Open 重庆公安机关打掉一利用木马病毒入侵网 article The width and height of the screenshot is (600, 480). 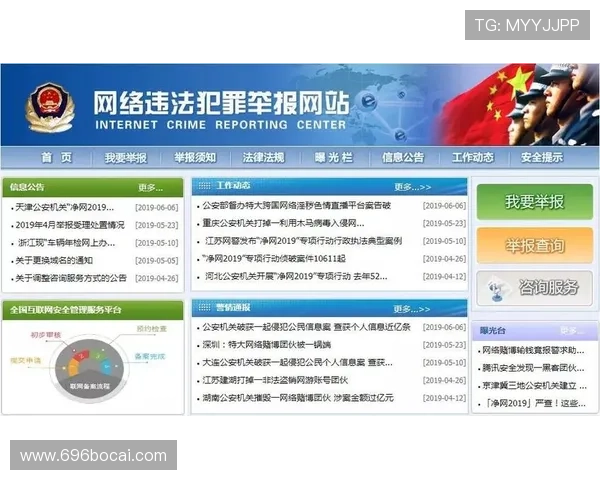[x=283, y=223]
